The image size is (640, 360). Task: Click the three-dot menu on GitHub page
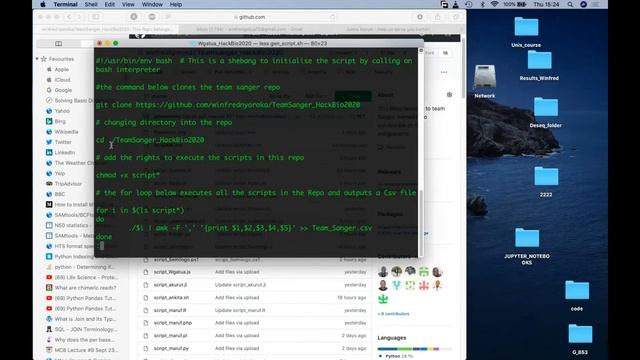tap(444, 72)
